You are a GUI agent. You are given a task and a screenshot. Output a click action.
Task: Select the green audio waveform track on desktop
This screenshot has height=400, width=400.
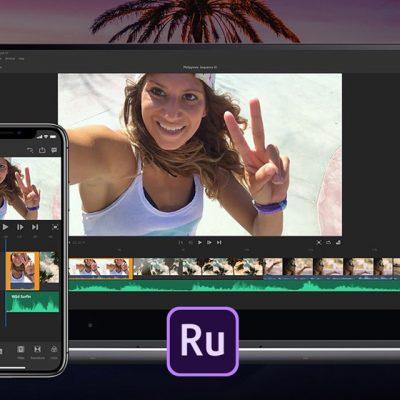click(x=234, y=286)
